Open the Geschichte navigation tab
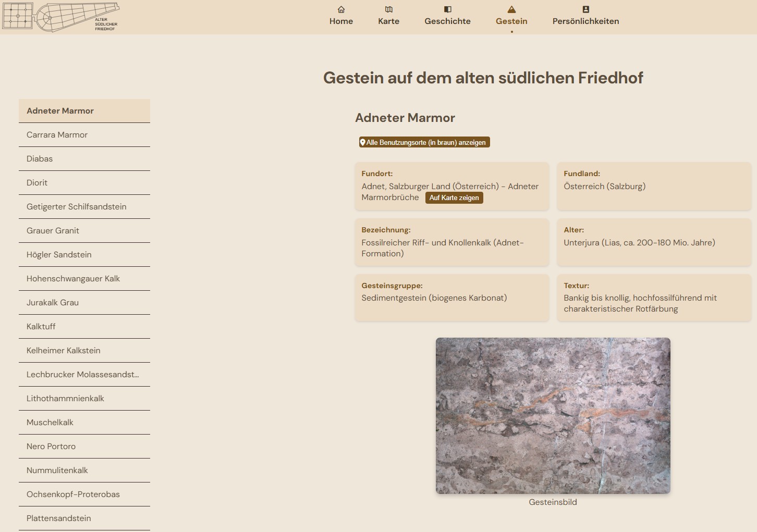The height and width of the screenshot is (532, 757). [447, 21]
